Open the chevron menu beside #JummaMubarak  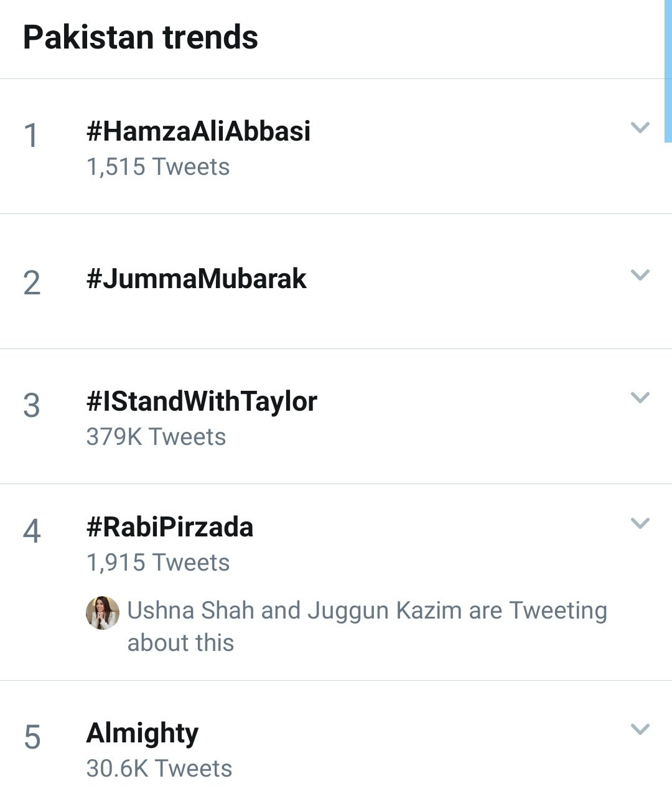640,274
